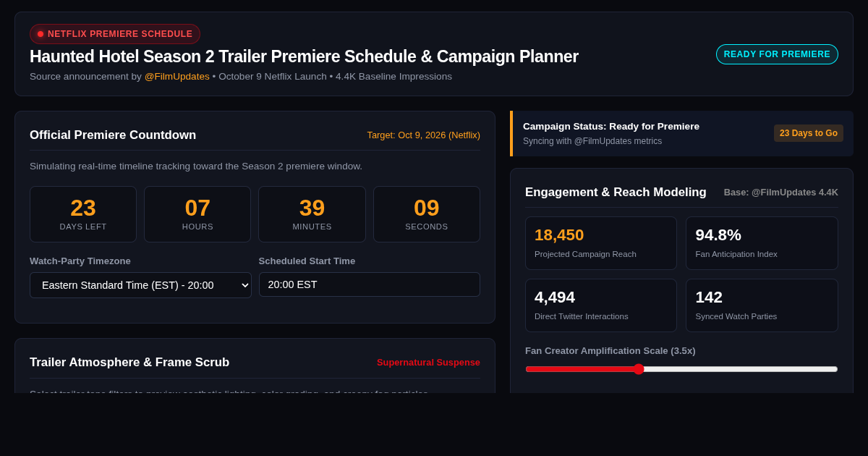868x456 pixels.
Task: Click Syncing with @FilmUpdates metrics text
Action: pos(592,141)
